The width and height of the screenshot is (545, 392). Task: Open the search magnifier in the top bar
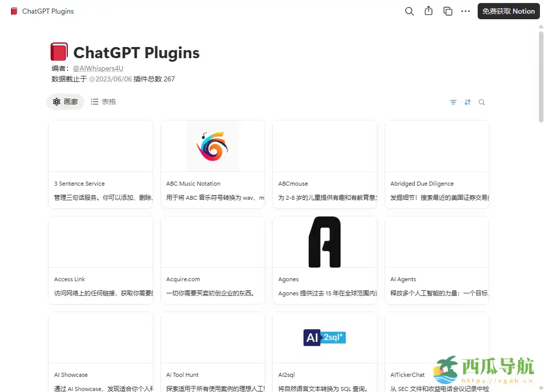click(x=409, y=11)
